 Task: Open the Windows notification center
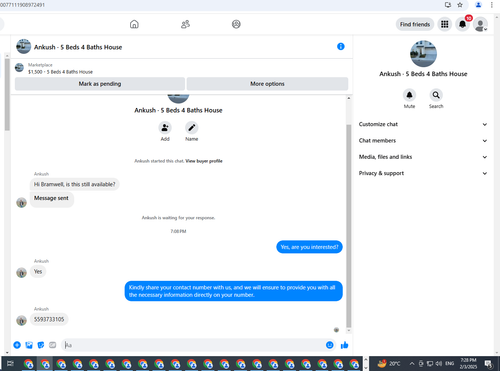[x=489, y=364]
